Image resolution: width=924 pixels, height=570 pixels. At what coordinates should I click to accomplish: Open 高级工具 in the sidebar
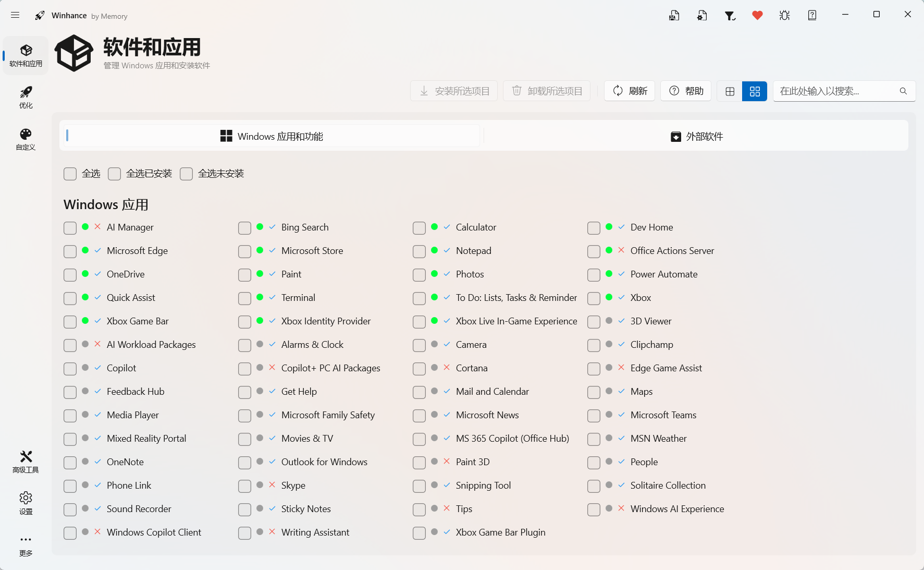tap(26, 462)
